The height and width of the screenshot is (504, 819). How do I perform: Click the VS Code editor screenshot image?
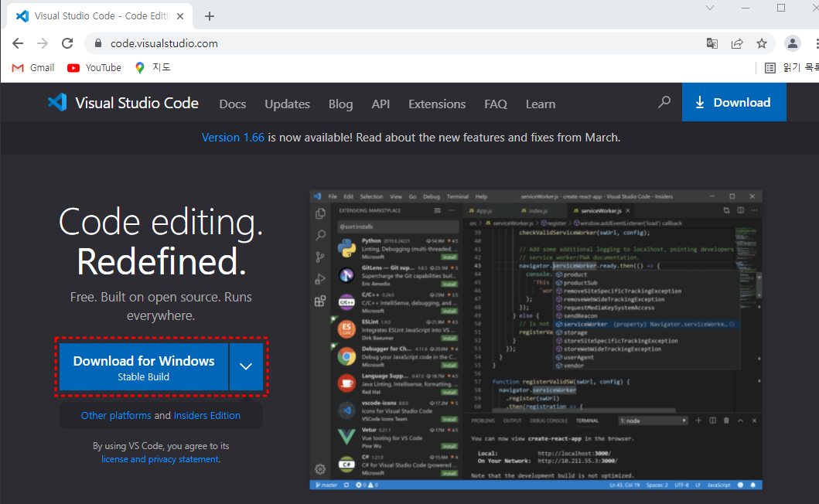[535, 339]
